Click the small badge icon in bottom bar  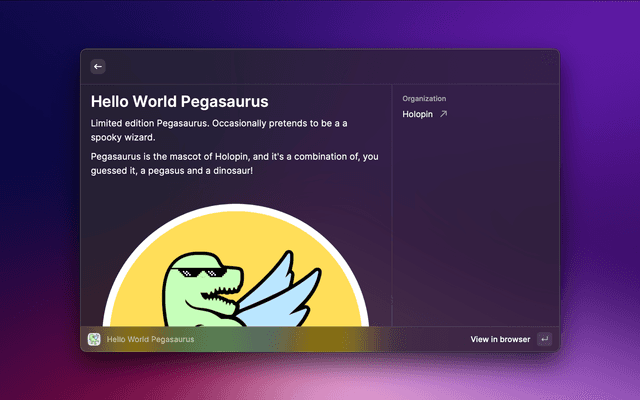point(94,339)
